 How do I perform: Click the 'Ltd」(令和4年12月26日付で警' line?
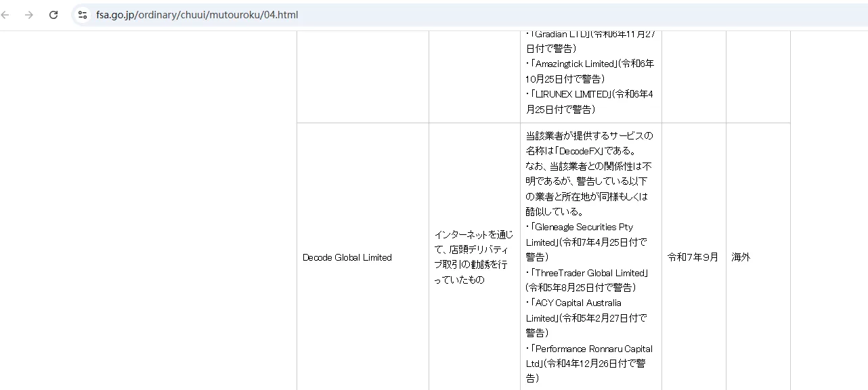click(586, 364)
